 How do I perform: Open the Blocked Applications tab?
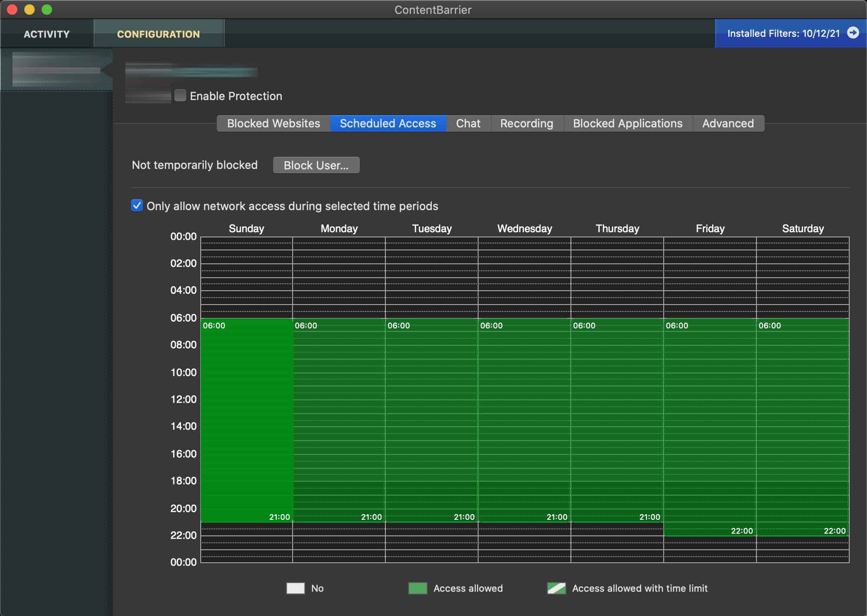tap(628, 123)
